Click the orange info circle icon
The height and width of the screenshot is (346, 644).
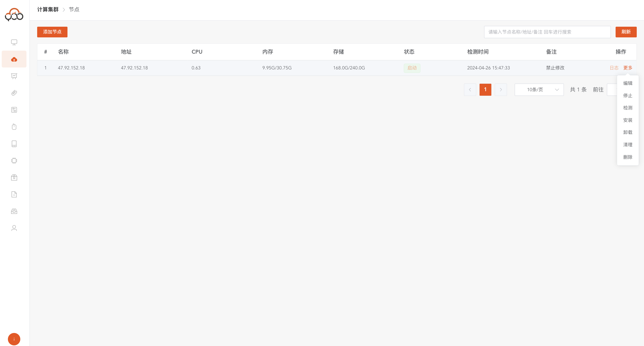[14, 339]
